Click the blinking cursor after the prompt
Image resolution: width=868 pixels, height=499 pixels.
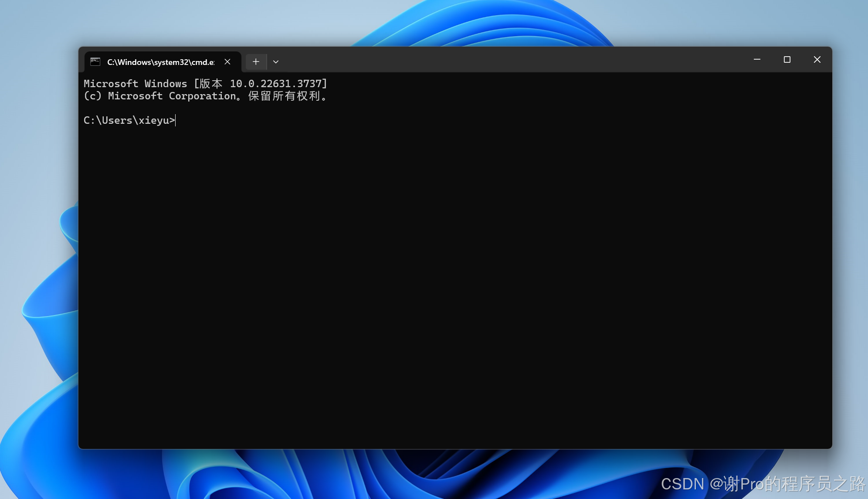[176, 120]
